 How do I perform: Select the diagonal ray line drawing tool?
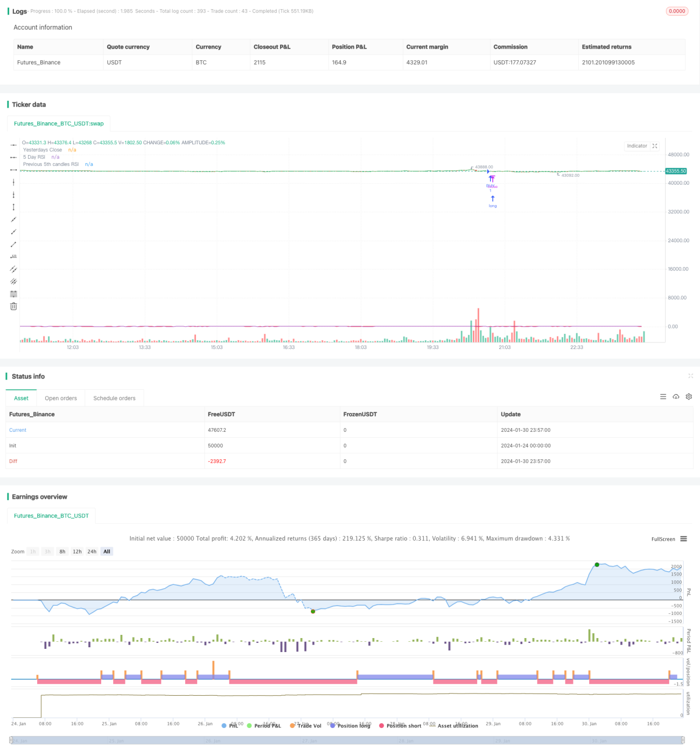(13, 232)
